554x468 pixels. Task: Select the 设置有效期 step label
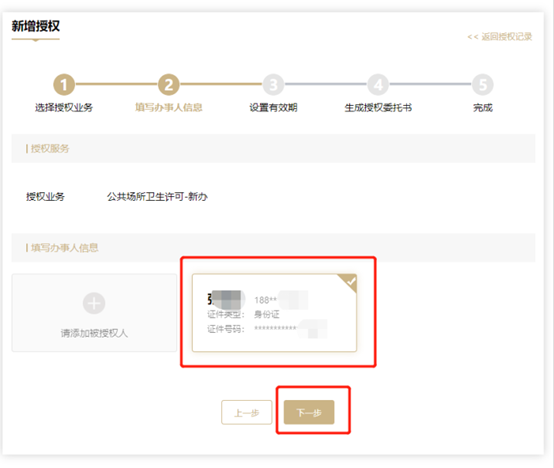tap(273, 107)
